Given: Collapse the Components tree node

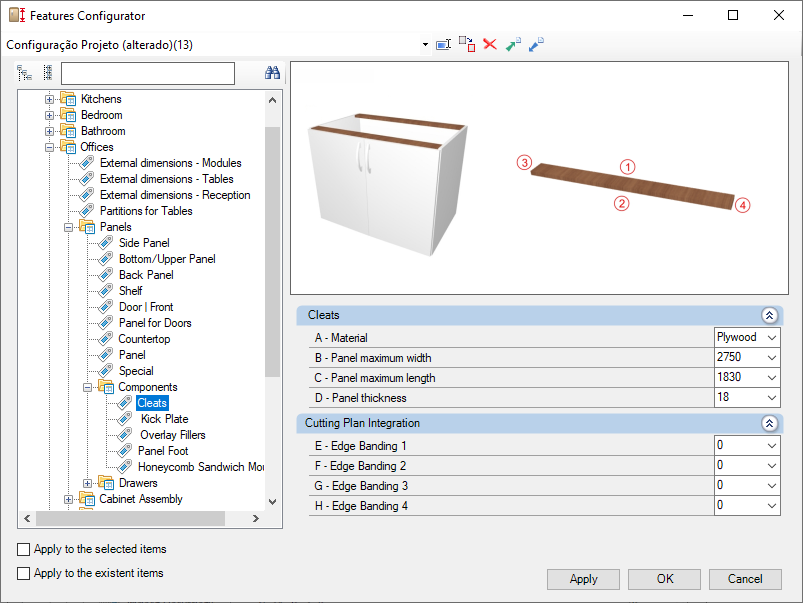Looking at the screenshot, I should pos(88,387).
